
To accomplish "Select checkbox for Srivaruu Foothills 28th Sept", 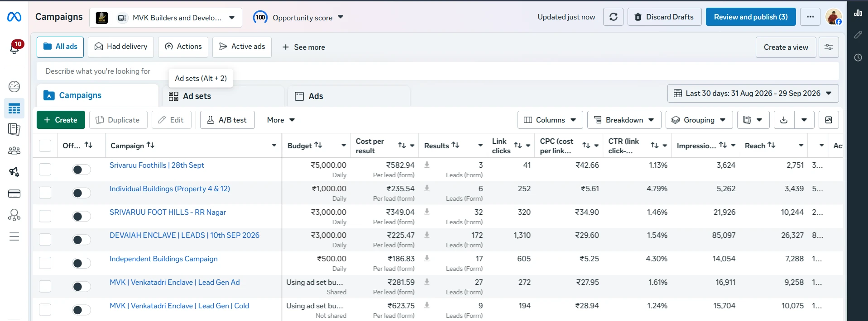I will [x=45, y=169].
